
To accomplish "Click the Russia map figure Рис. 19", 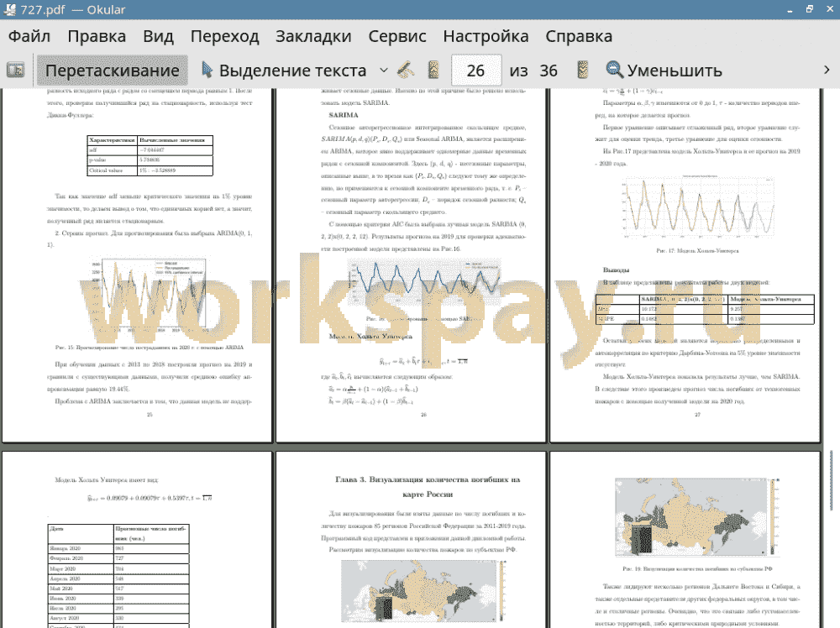I will 697,517.
